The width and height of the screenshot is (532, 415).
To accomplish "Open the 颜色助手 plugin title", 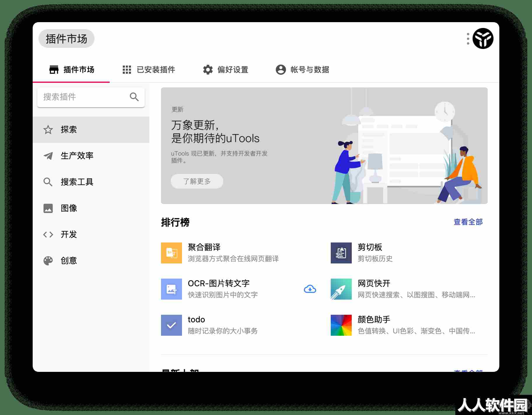I will 374,319.
